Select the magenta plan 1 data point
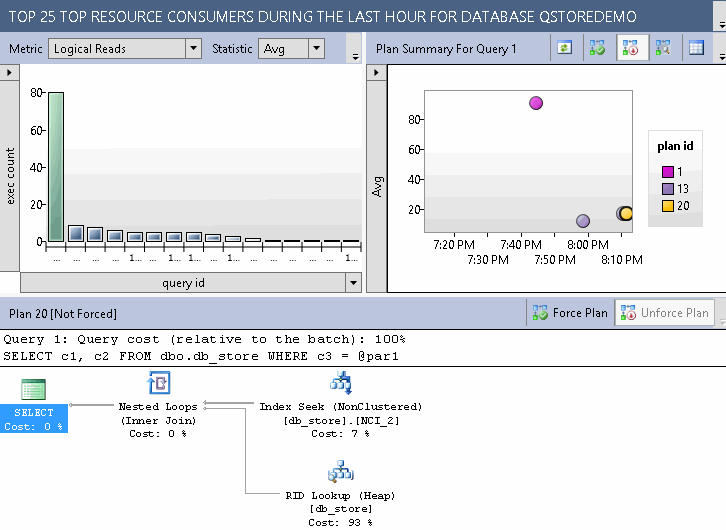The width and height of the screenshot is (726, 530). (x=536, y=103)
